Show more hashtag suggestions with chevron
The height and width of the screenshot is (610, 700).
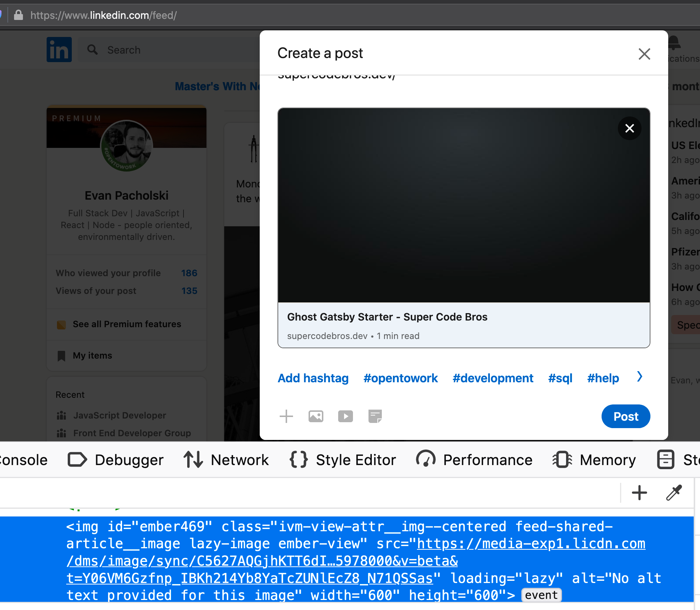point(640,377)
